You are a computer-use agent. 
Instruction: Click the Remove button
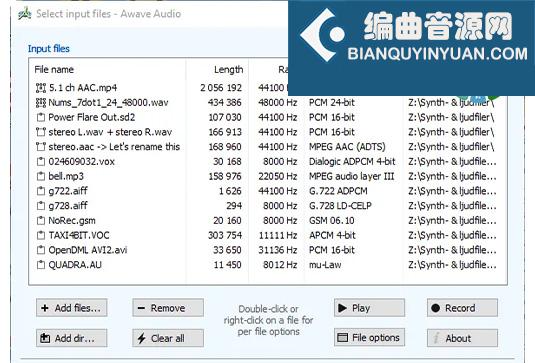click(168, 308)
